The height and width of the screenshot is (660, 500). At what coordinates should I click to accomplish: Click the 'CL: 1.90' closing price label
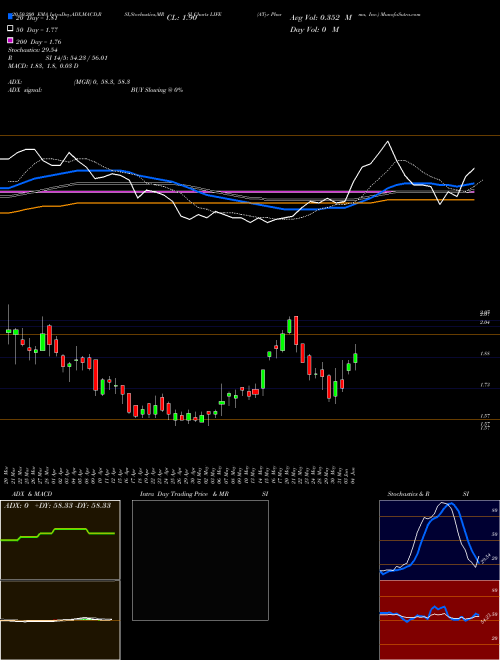(x=182, y=18)
